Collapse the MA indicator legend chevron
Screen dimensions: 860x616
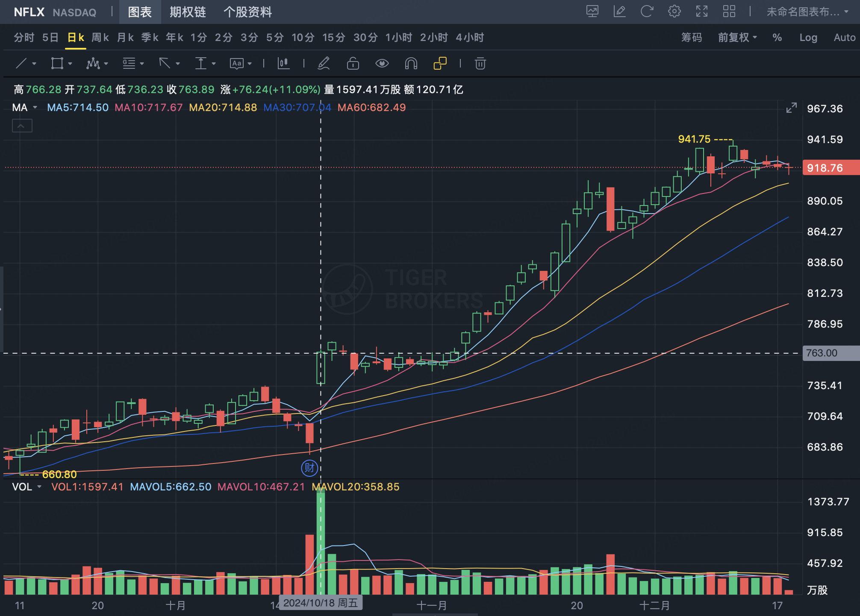(22, 126)
